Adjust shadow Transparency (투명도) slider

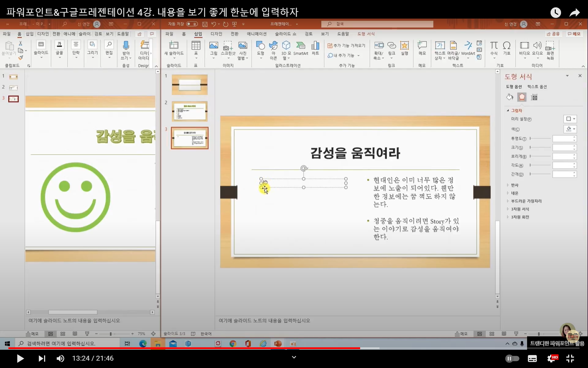click(x=540, y=138)
